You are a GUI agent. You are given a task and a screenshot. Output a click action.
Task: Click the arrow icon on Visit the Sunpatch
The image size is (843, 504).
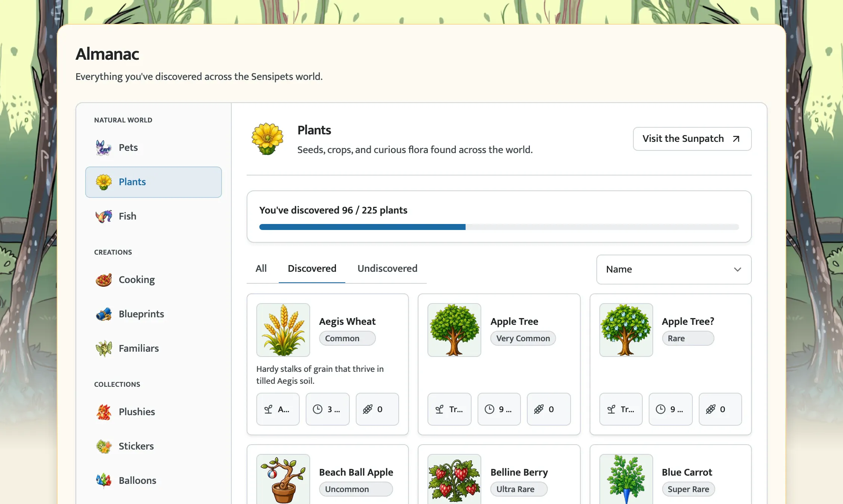click(736, 139)
